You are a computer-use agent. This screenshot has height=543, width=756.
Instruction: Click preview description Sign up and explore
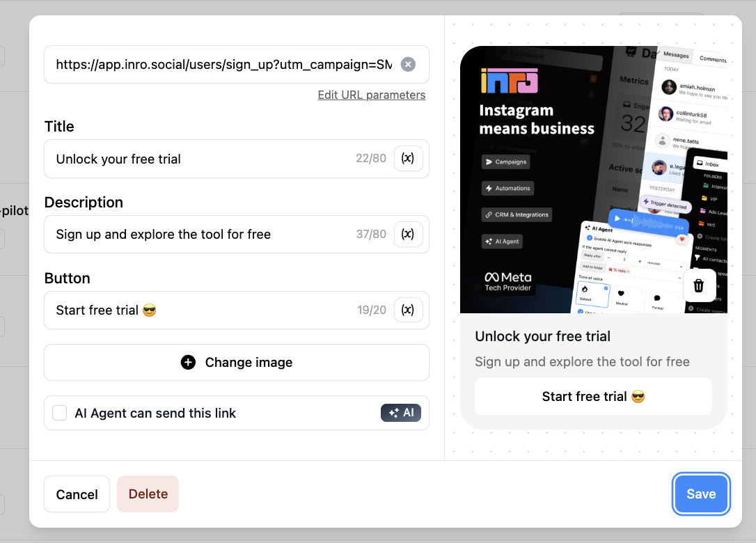[x=582, y=362]
